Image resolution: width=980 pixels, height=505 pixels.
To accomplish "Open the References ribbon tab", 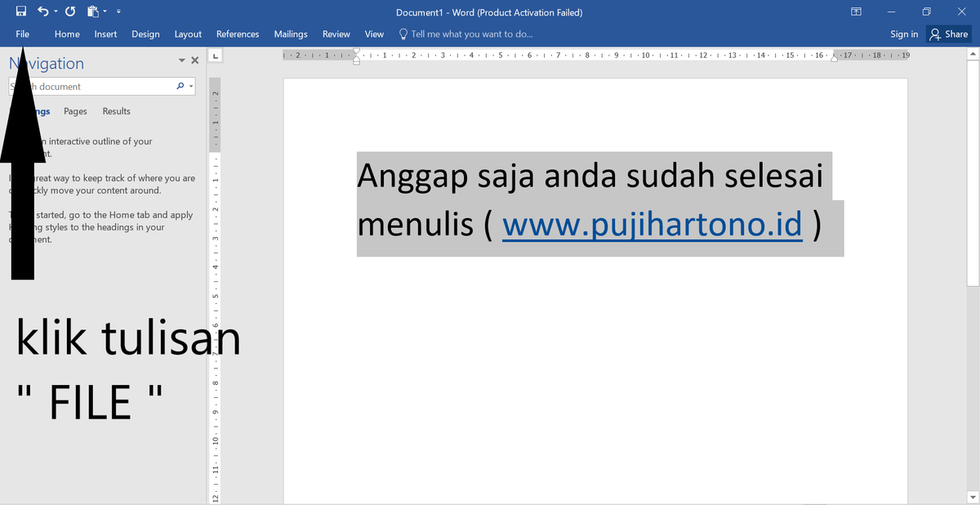I will click(x=238, y=34).
